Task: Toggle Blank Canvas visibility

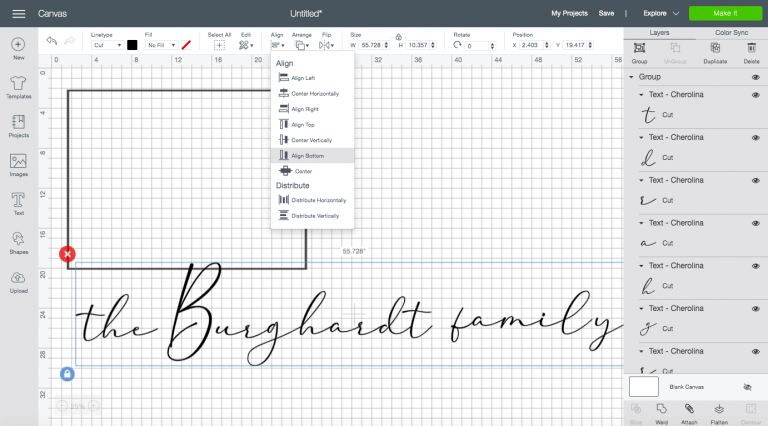Action: point(747,386)
